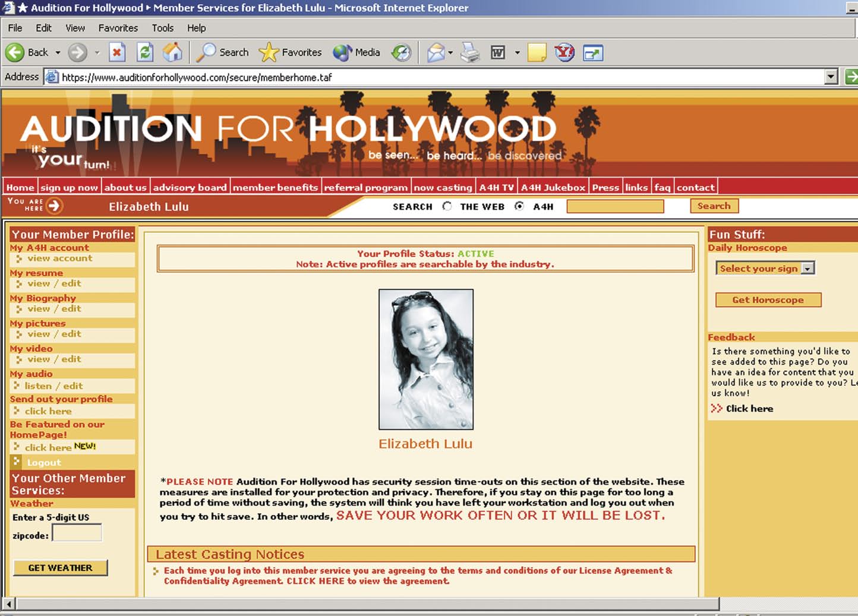
Task: Click the GET WEATHER button
Action: point(61,568)
